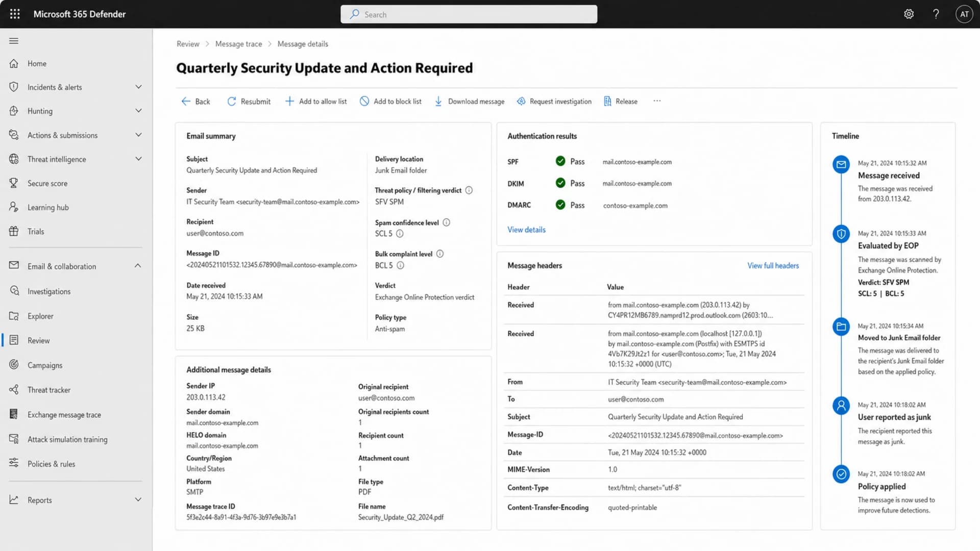
Task: Expand Threat intelligence chevron
Action: [x=138, y=159]
